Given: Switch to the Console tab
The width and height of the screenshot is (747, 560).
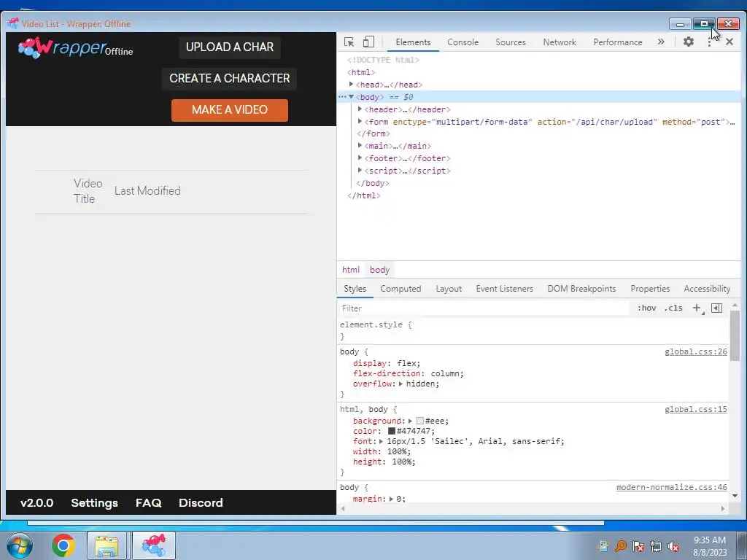Looking at the screenshot, I should pos(462,42).
